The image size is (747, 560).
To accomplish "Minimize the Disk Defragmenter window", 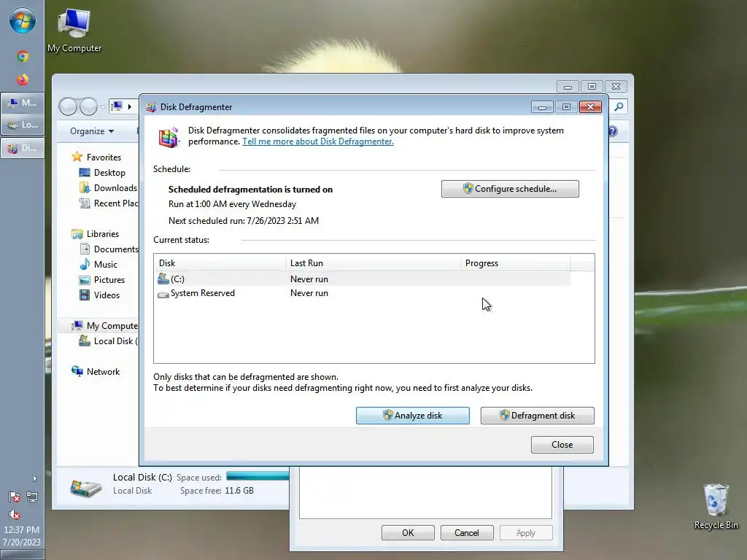I will click(542, 107).
